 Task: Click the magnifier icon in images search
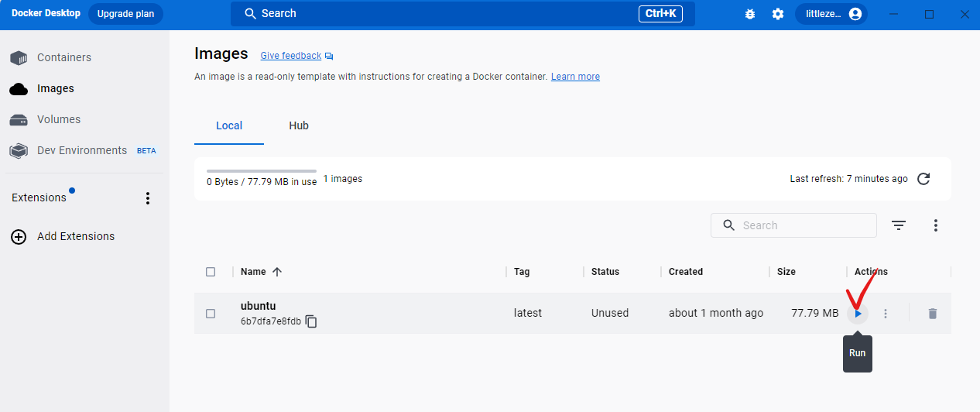pos(728,225)
